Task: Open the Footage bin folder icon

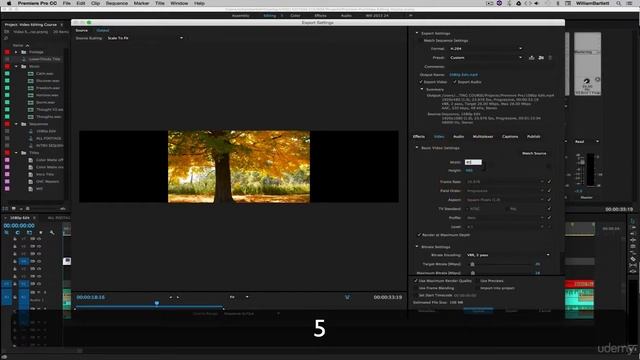Action: [24, 52]
